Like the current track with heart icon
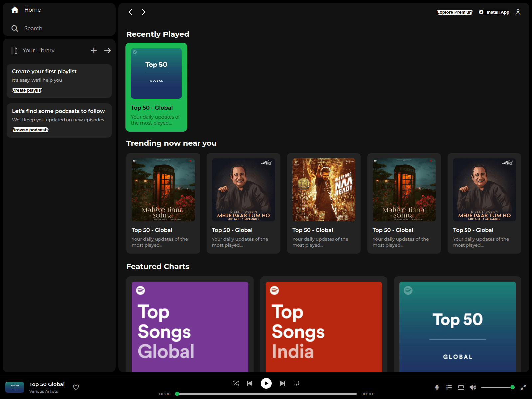 pos(76,387)
